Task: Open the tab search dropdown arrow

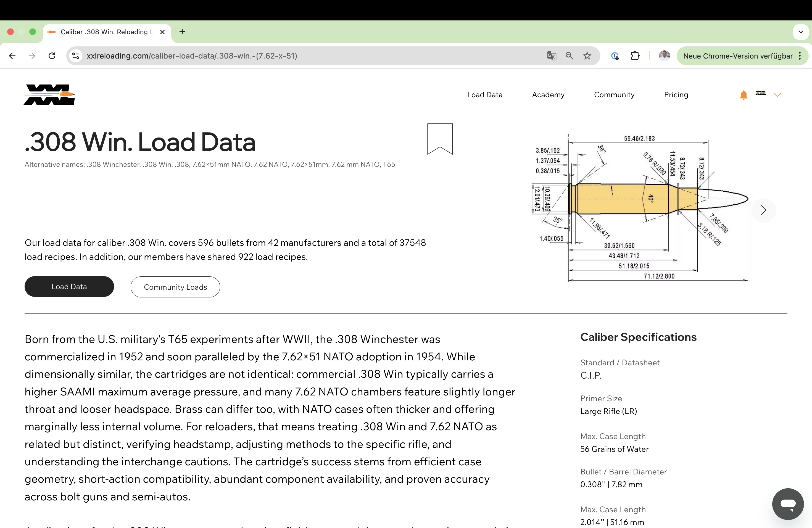Action: pos(800,32)
